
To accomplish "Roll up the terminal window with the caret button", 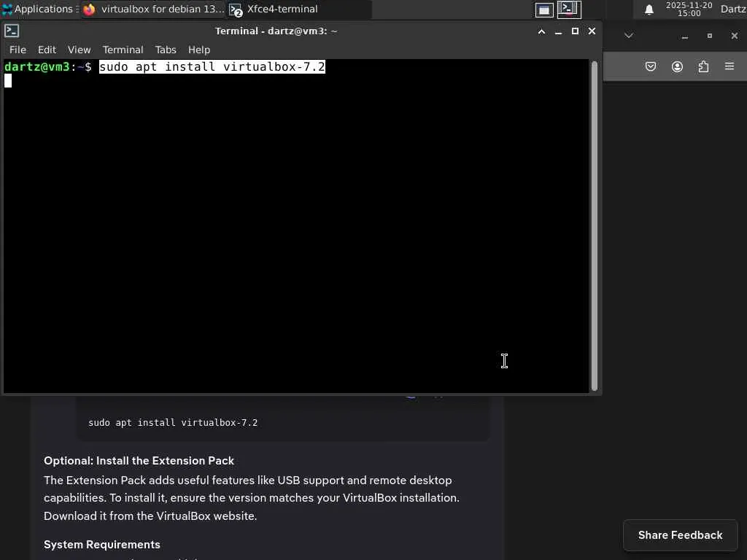I will (541, 31).
